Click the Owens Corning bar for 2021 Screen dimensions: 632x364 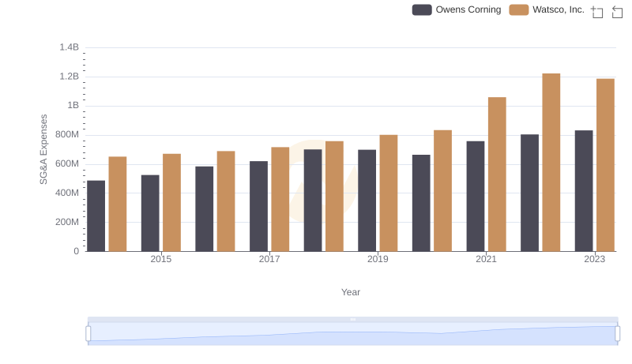pyautogui.click(x=476, y=197)
